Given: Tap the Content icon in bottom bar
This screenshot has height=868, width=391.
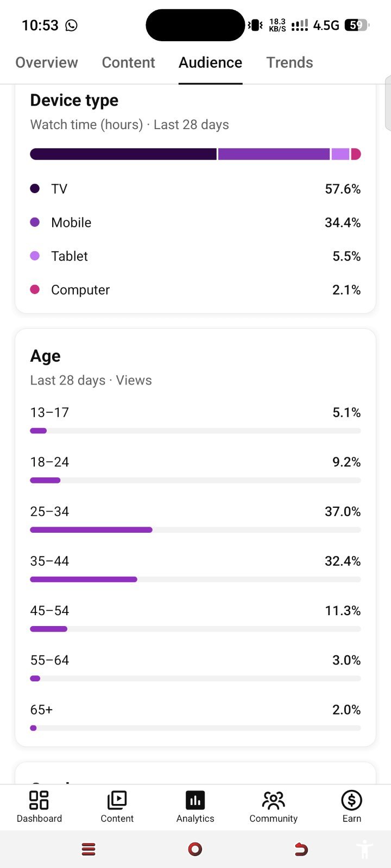Looking at the screenshot, I should pyautogui.click(x=117, y=800).
